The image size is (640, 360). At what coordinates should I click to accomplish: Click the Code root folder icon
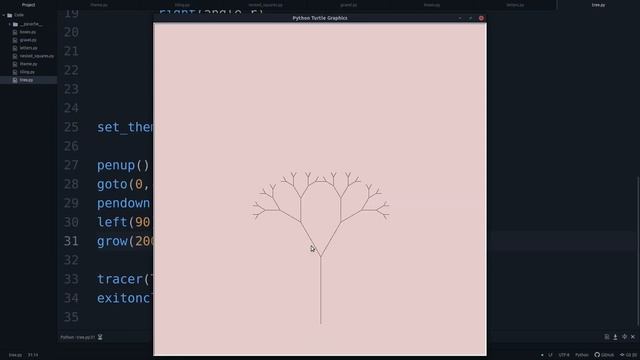(10, 15)
